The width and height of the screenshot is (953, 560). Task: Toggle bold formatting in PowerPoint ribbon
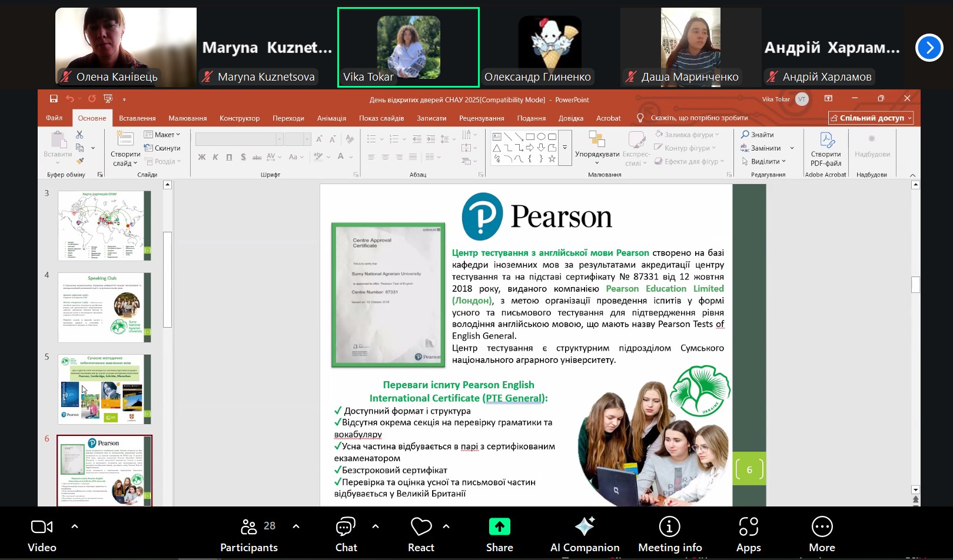pyautogui.click(x=202, y=157)
